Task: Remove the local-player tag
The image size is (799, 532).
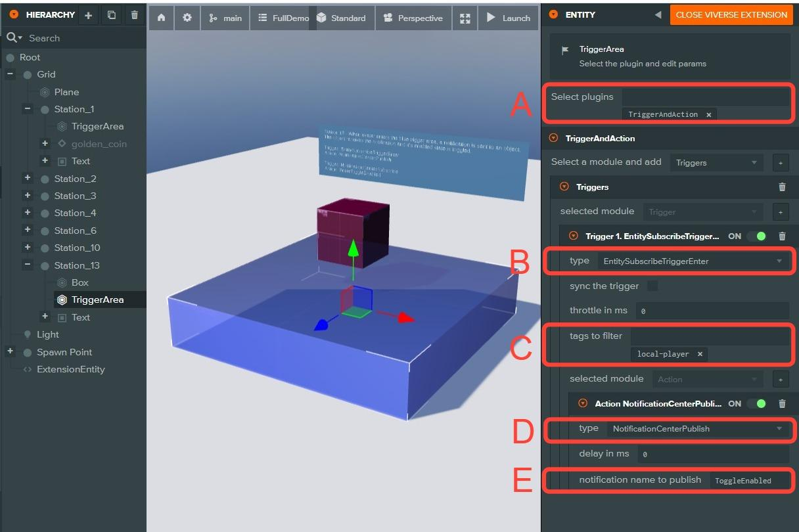Action: pos(700,354)
